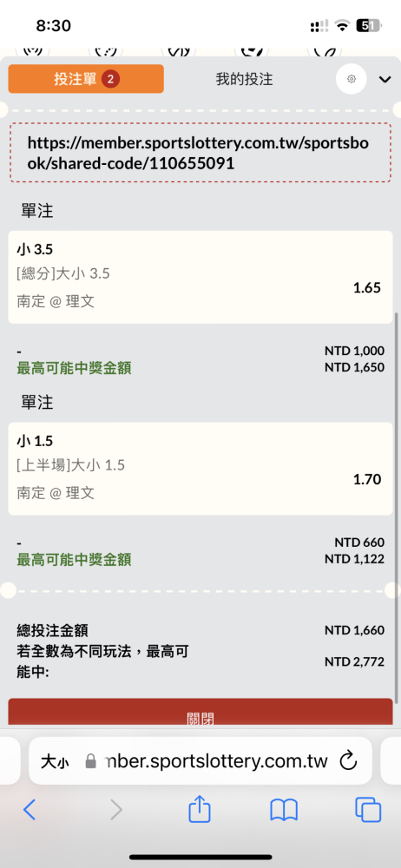Go back with Safari back arrow
The width and height of the screenshot is (401, 868).
point(30,811)
